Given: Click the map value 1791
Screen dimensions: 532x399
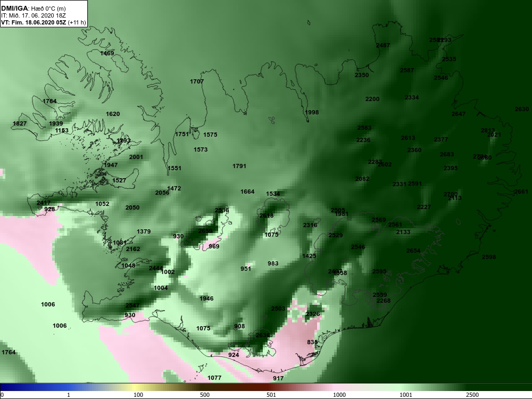Looking at the screenshot, I should 239,166.
